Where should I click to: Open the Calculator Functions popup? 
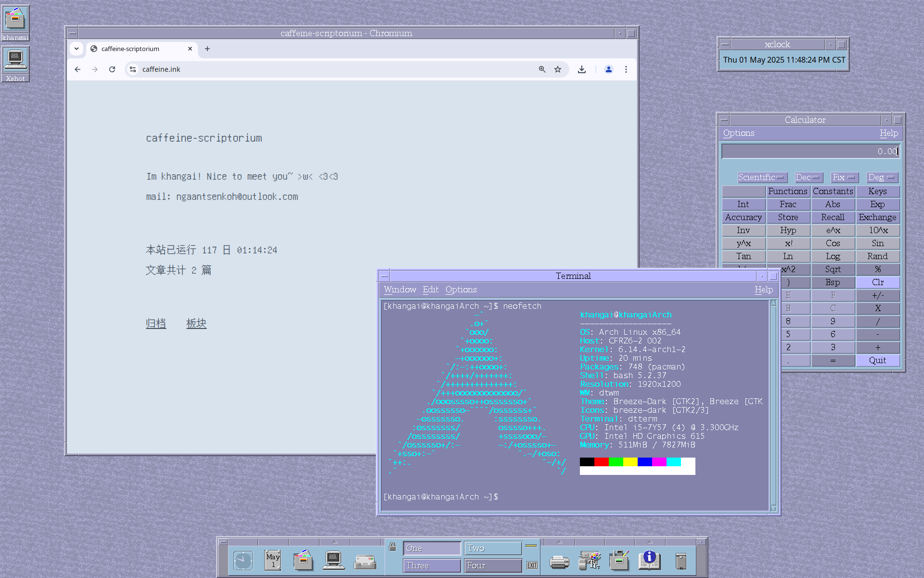[788, 191]
